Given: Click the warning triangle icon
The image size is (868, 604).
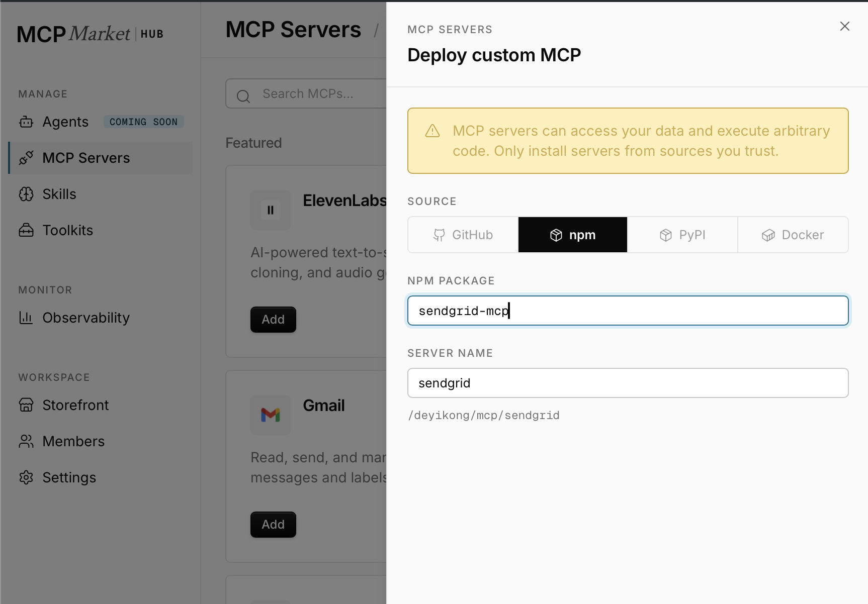Looking at the screenshot, I should (x=432, y=131).
